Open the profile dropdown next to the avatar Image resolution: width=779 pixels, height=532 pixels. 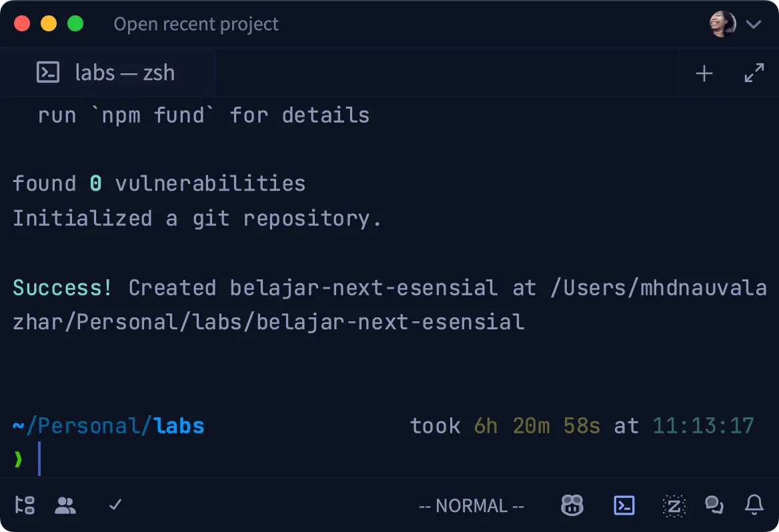click(754, 23)
